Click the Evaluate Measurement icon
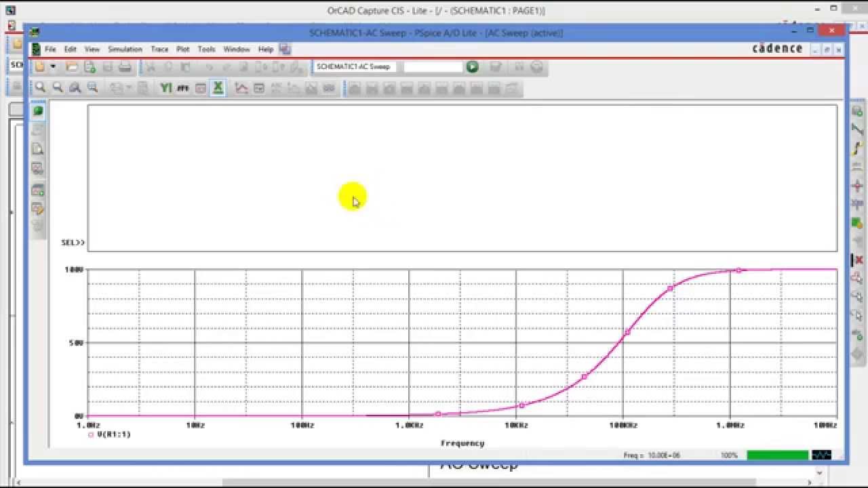This screenshot has width=868, height=488. [x=259, y=87]
